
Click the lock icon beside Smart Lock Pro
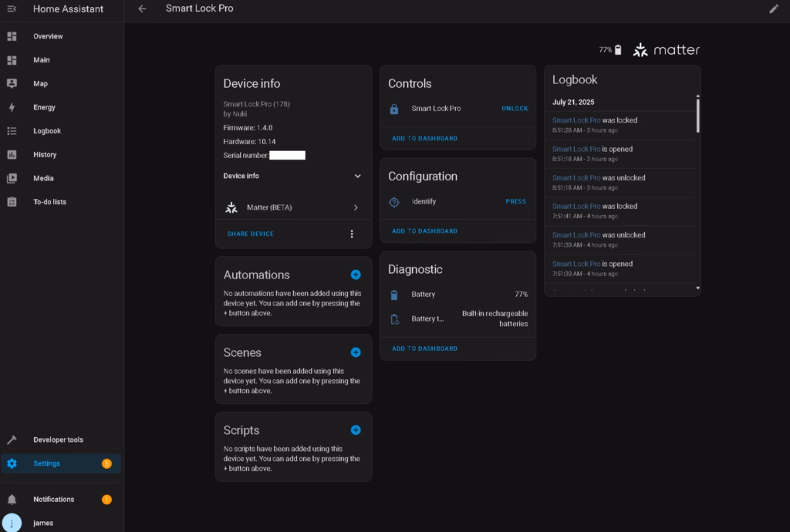394,109
